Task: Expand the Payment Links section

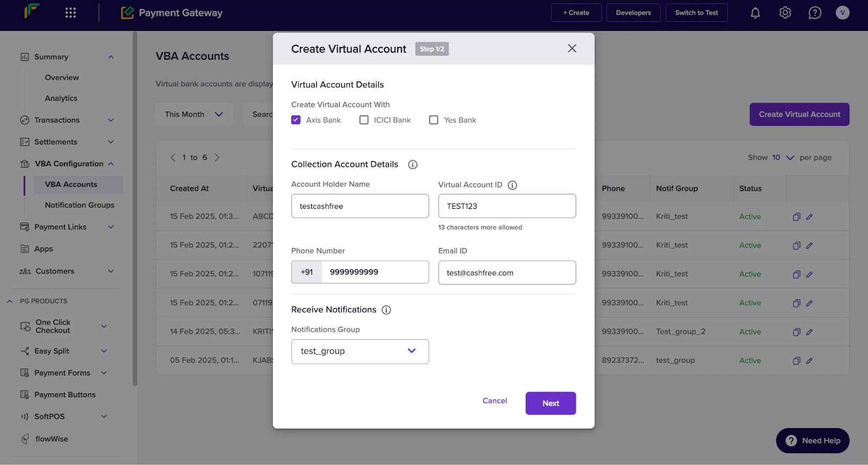Action: (x=111, y=227)
